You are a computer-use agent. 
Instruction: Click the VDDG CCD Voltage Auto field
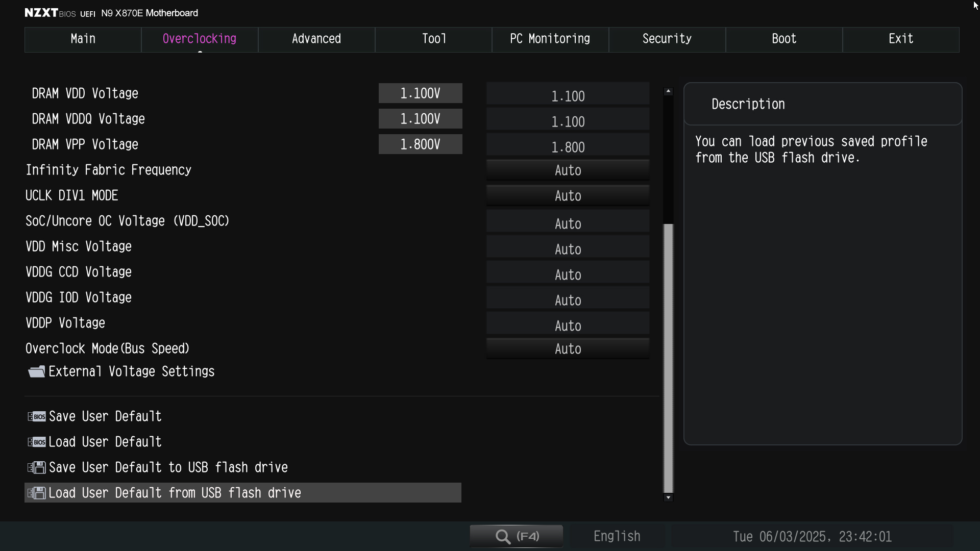point(568,274)
